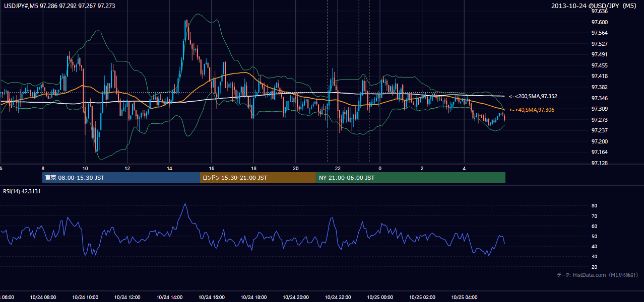The image size is (644, 302).
Task: Click hour tick 10 under the price chart
Action: coord(85,169)
